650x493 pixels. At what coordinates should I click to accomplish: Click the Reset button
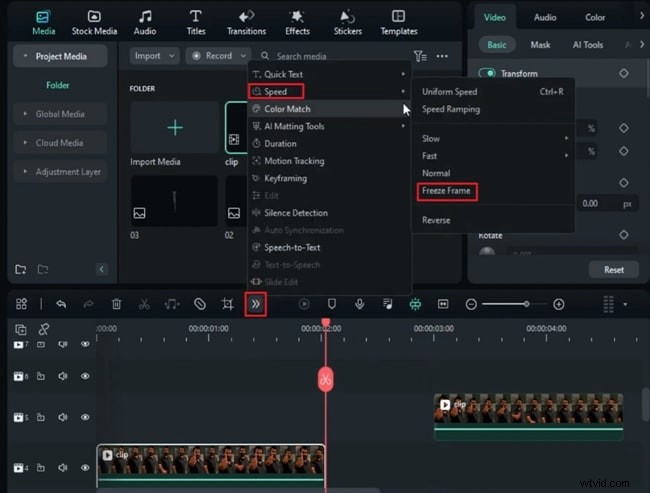click(614, 270)
